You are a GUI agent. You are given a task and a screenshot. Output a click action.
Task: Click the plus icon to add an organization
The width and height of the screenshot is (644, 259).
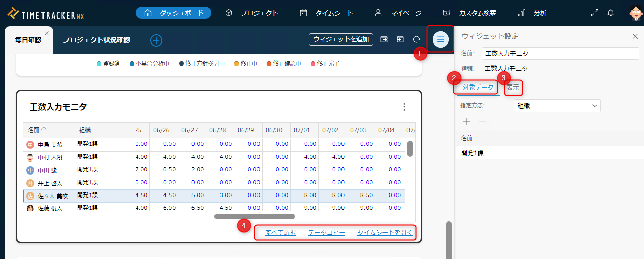point(466,121)
